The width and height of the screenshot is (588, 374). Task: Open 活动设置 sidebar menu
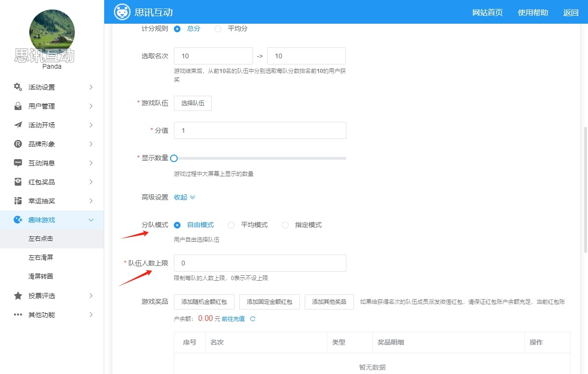[x=52, y=87]
